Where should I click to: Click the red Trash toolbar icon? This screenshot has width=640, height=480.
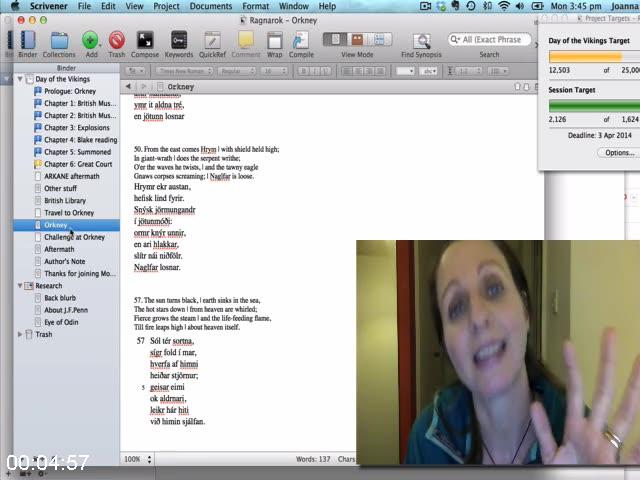tap(117, 41)
